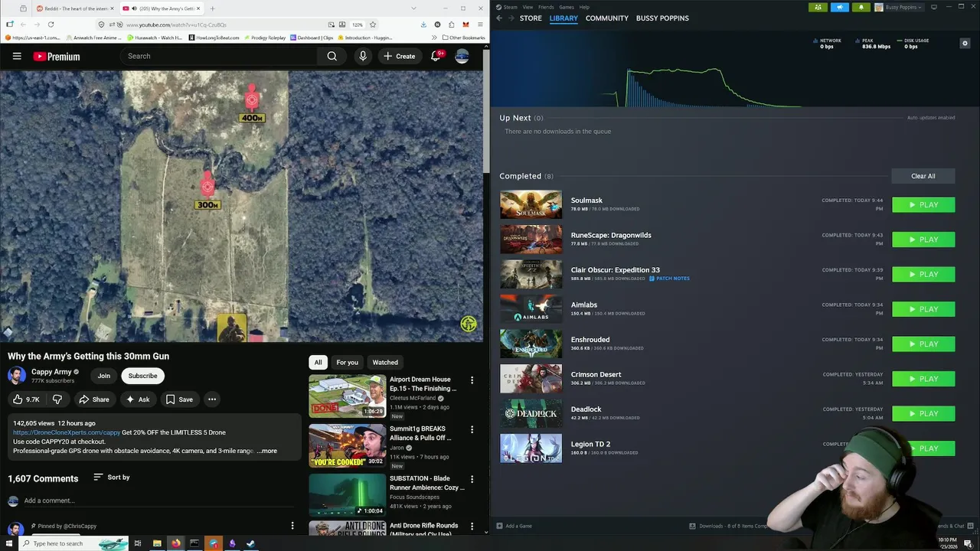Open Steam from the Windows taskbar
Image resolution: width=980 pixels, height=551 pixels.
pyautogui.click(x=250, y=543)
